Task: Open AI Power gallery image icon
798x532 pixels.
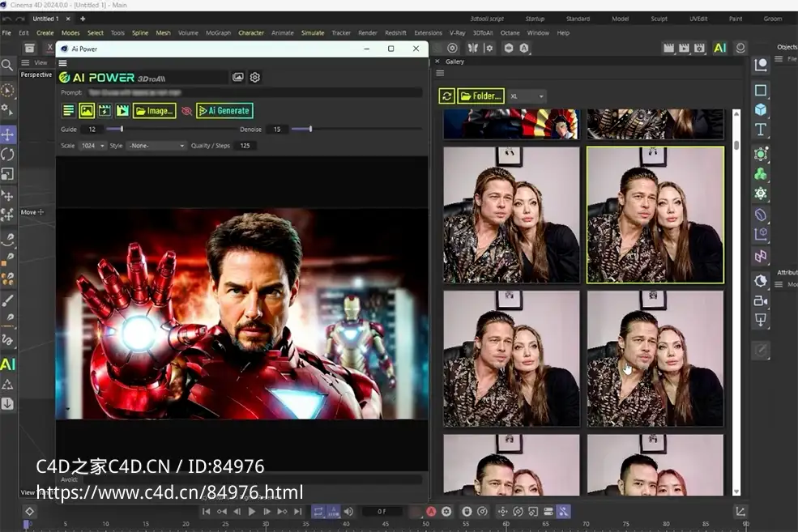Action: [237, 77]
